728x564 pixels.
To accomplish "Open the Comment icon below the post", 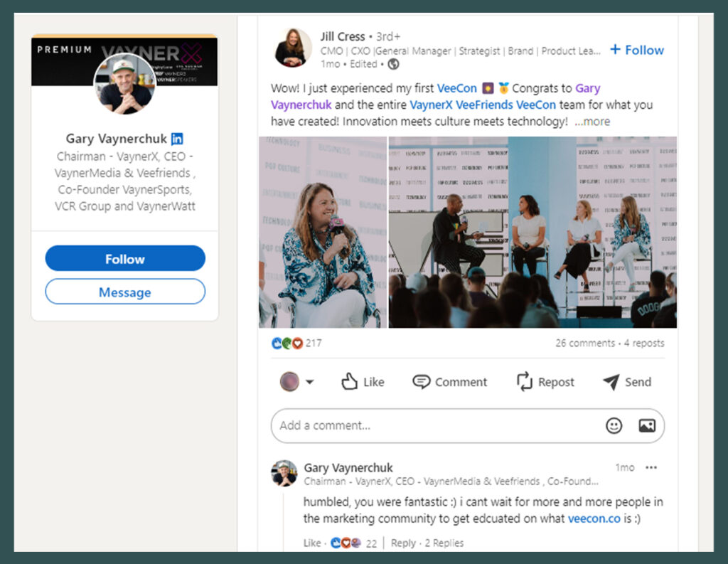I will 423,382.
